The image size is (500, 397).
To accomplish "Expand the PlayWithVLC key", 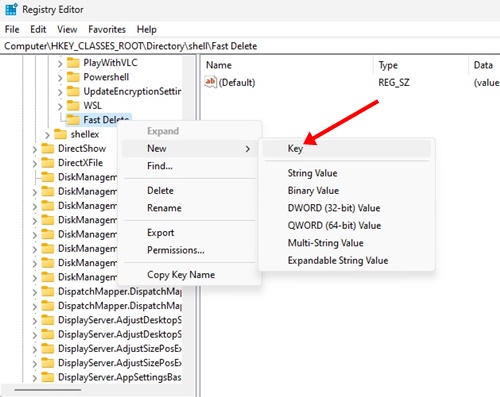I will [x=60, y=63].
